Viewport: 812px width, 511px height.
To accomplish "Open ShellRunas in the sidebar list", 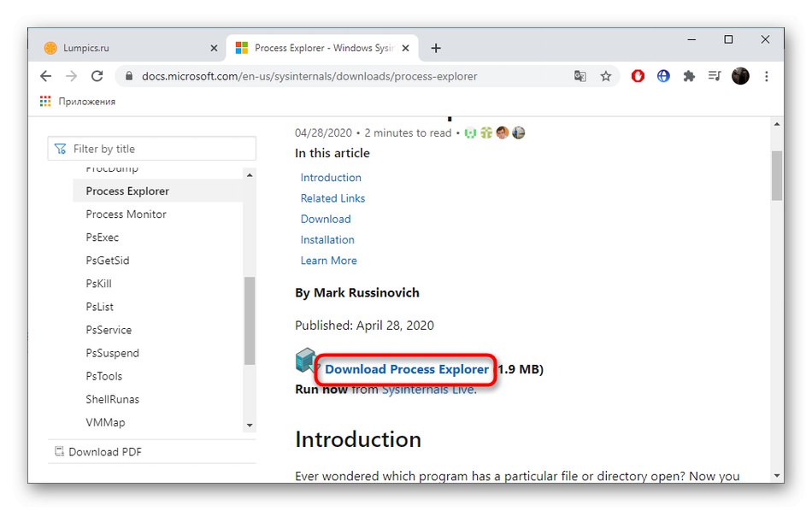I will click(112, 399).
